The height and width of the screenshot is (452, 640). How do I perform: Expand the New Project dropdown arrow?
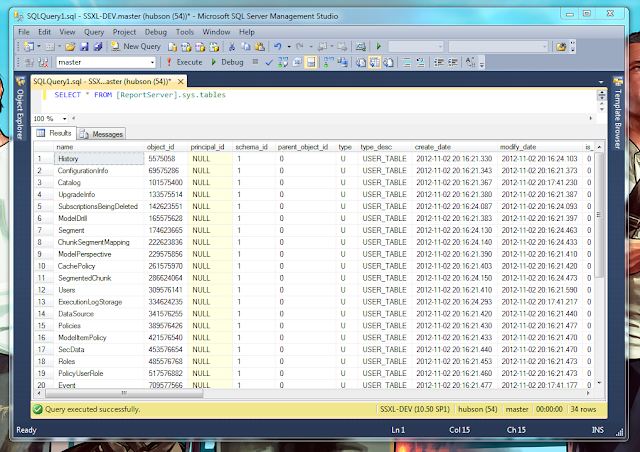pyautogui.click(x=39, y=47)
